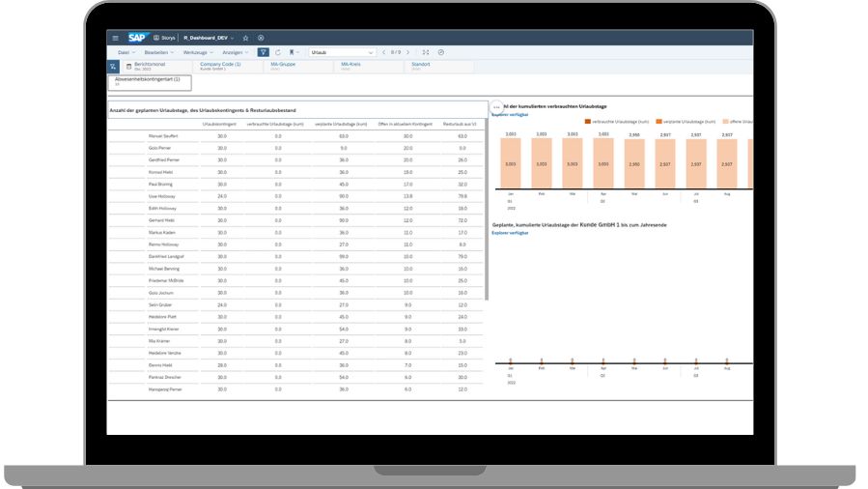Open the Datei menu
868x489 pixels.
click(x=126, y=52)
